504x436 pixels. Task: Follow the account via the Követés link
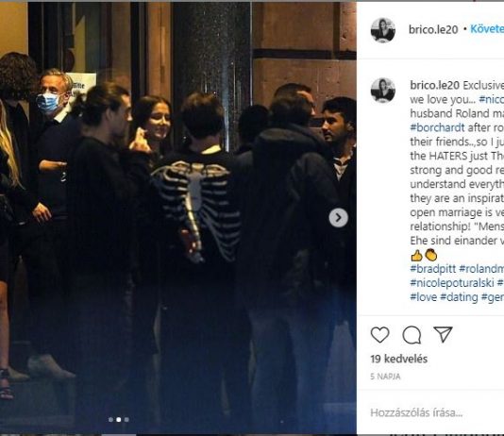point(487,29)
